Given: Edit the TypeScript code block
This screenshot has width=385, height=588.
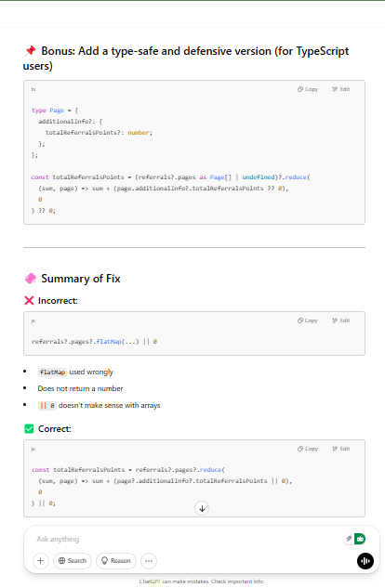Looking at the screenshot, I should (x=341, y=89).
